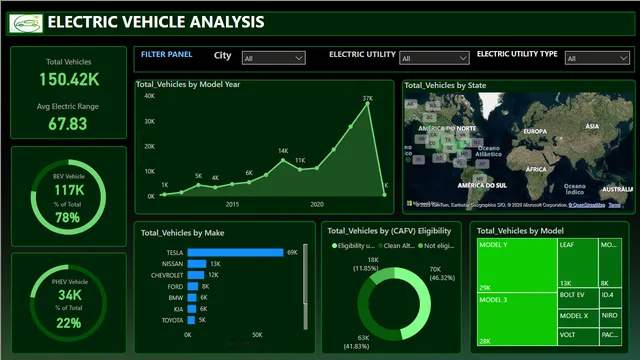The height and width of the screenshot is (360, 640).
Task: Click the 'Total_Vehicles by (CAFV) Eligibility' title
Action: coord(389,231)
